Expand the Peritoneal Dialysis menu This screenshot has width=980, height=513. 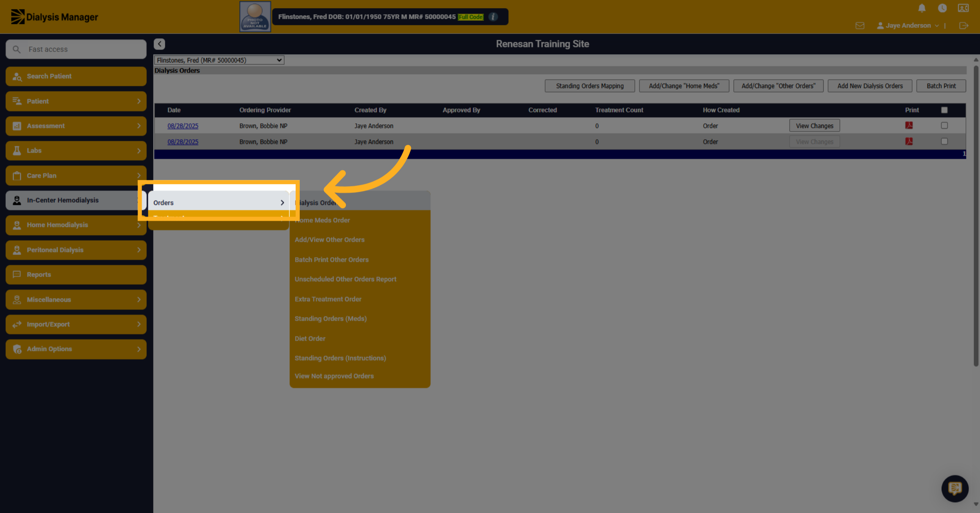pos(76,250)
